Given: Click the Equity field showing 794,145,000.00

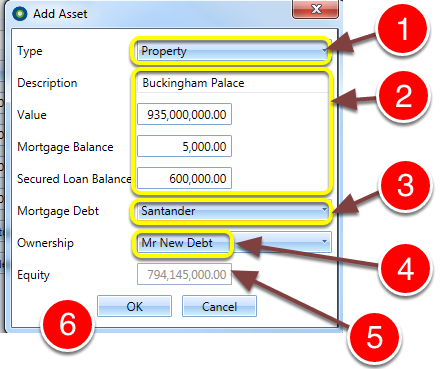Looking at the screenshot, I should pyautogui.click(x=184, y=274).
